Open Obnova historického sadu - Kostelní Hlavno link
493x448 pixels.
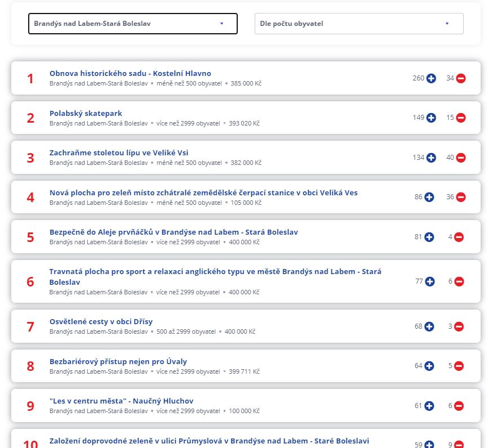click(130, 74)
